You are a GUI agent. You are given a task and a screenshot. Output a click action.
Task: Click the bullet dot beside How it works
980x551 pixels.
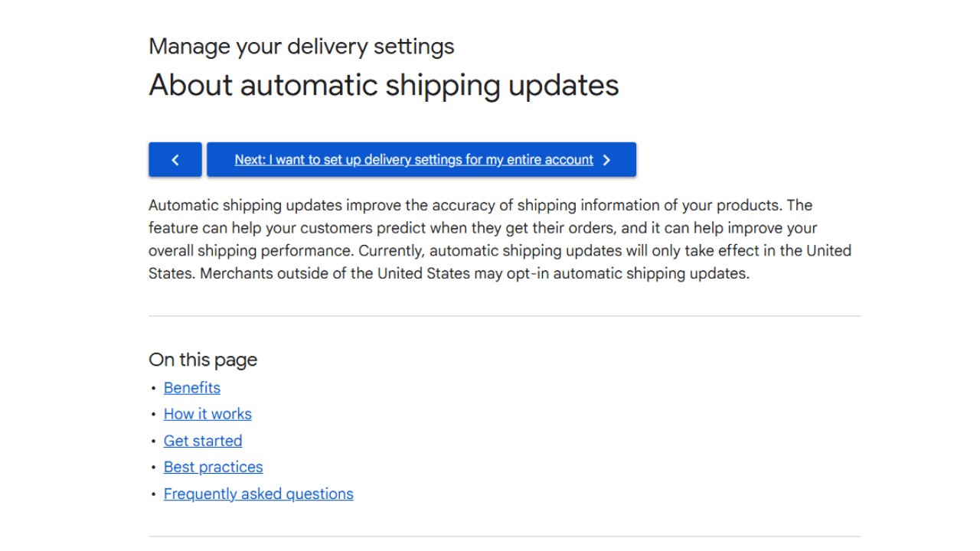(x=153, y=415)
